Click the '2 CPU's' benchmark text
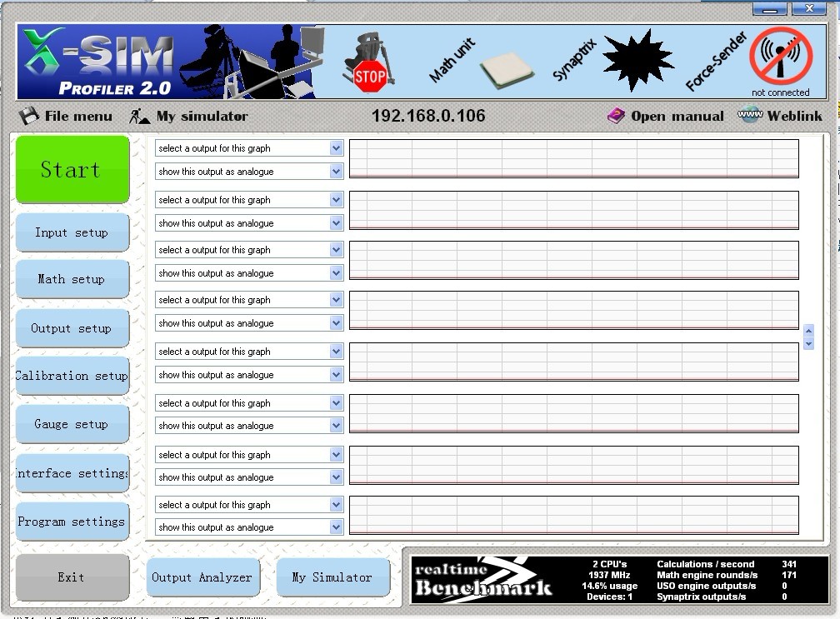The image size is (840, 619). tap(610, 564)
